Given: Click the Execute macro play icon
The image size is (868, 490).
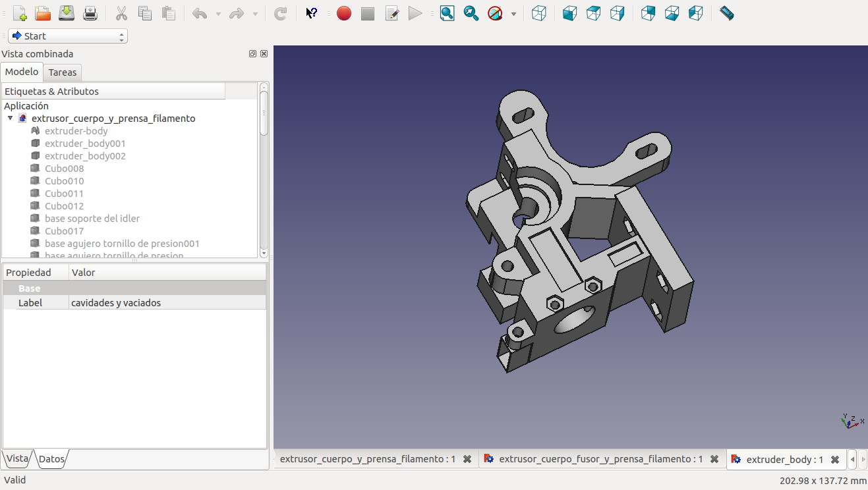Looking at the screenshot, I should [415, 13].
